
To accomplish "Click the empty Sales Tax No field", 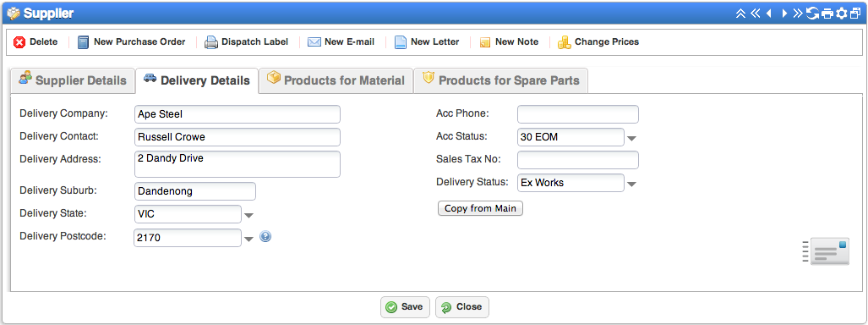I will click(x=578, y=160).
